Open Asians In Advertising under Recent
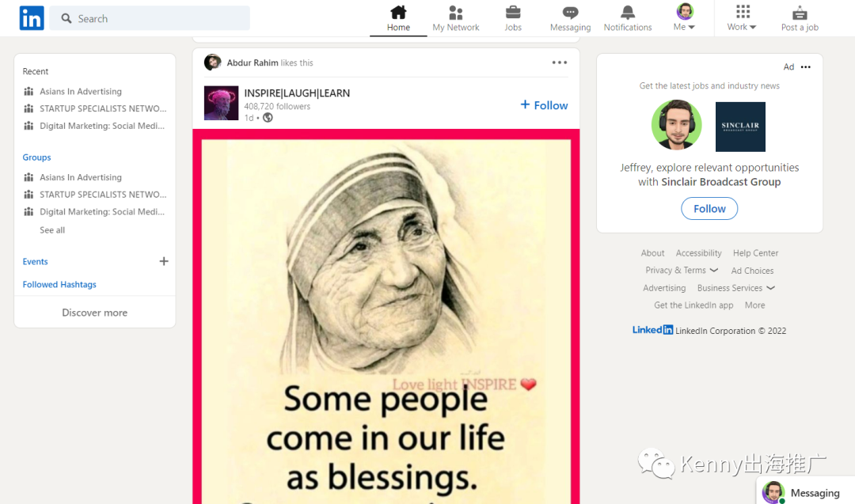 (81, 92)
